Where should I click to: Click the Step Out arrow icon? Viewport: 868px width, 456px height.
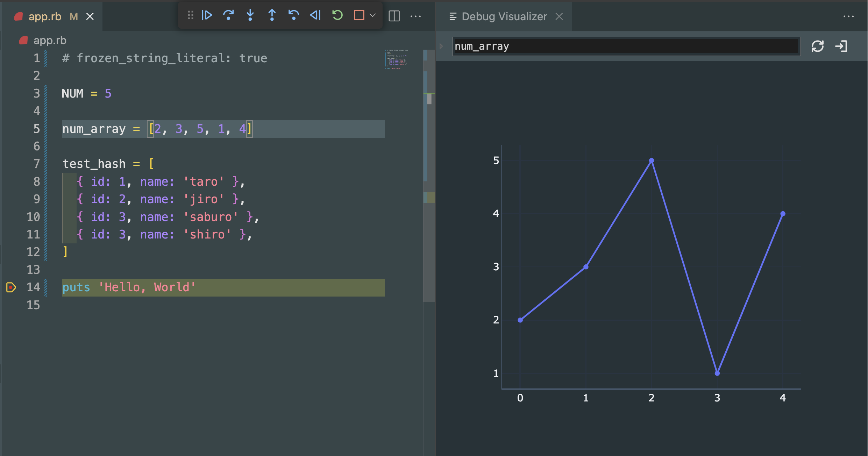point(272,15)
